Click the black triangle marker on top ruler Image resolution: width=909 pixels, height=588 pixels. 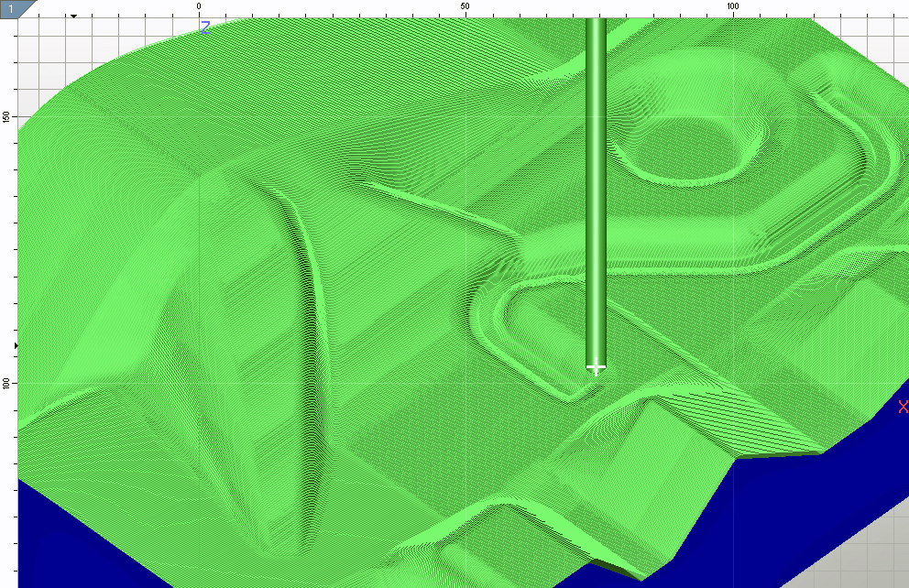(x=74, y=16)
